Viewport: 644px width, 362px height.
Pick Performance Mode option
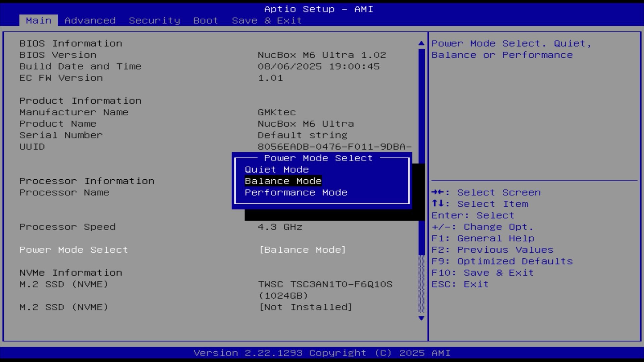tap(296, 192)
